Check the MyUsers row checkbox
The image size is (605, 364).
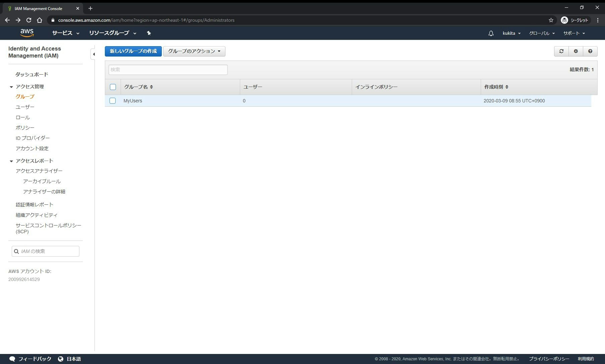point(113,101)
